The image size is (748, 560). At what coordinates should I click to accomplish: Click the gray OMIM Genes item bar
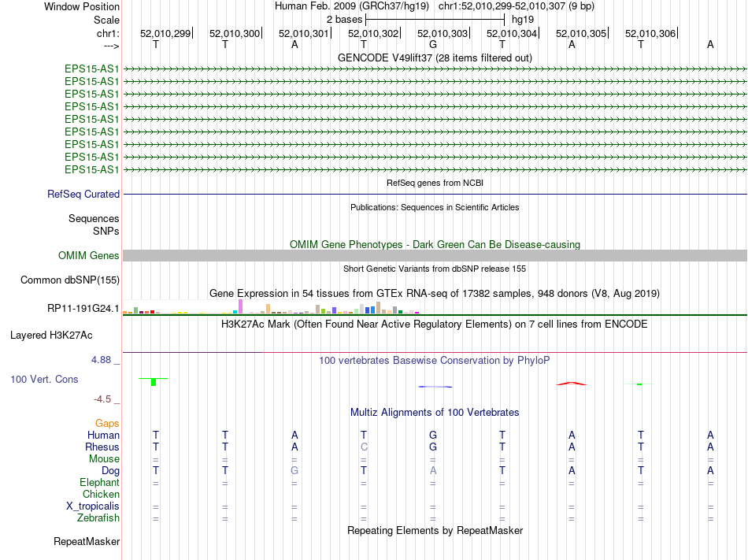coord(435,256)
